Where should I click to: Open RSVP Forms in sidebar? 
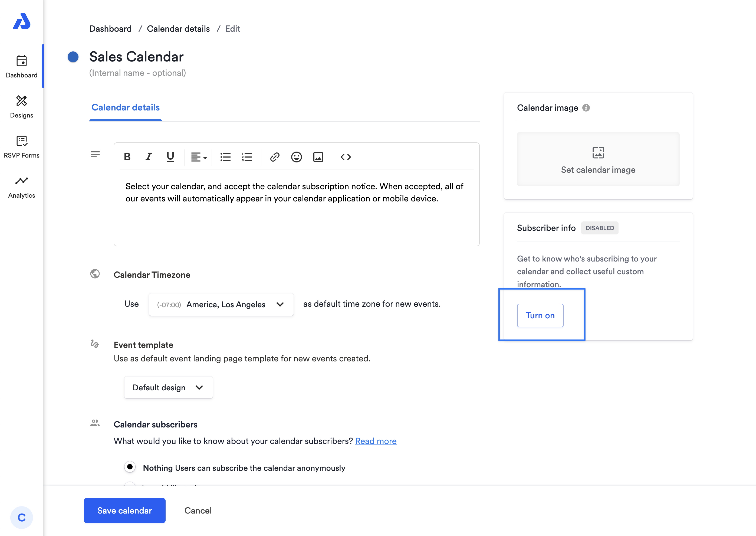(x=21, y=147)
